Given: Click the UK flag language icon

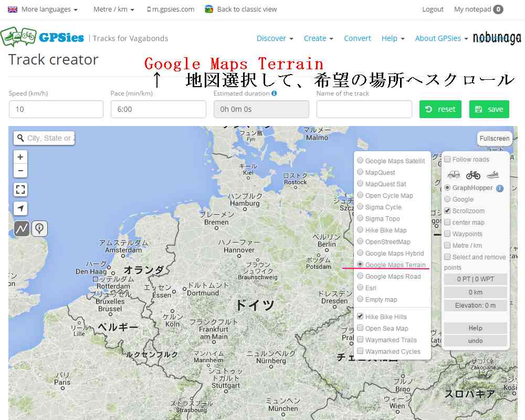Looking at the screenshot, I should point(13,9).
